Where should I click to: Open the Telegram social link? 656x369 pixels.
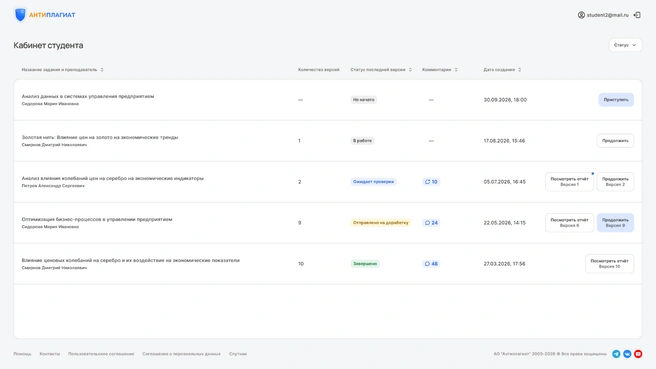point(616,354)
